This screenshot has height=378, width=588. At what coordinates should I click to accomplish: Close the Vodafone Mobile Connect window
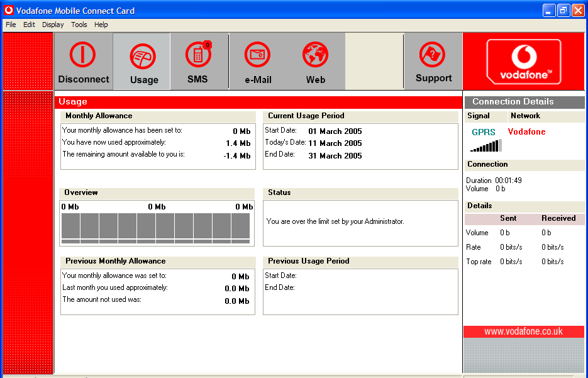(578, 11)
